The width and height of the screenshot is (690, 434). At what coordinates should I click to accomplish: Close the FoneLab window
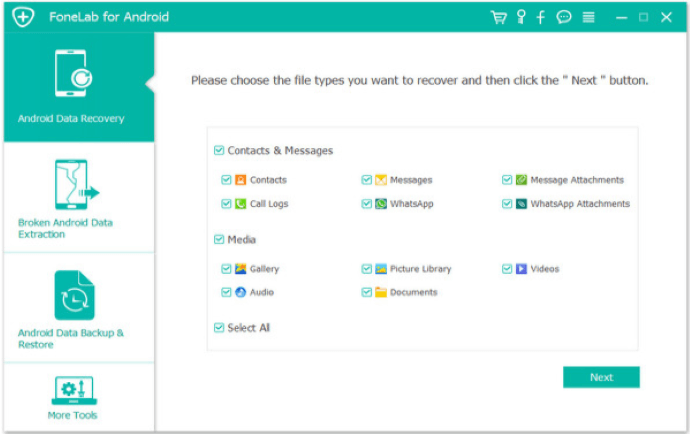(666, 17)
